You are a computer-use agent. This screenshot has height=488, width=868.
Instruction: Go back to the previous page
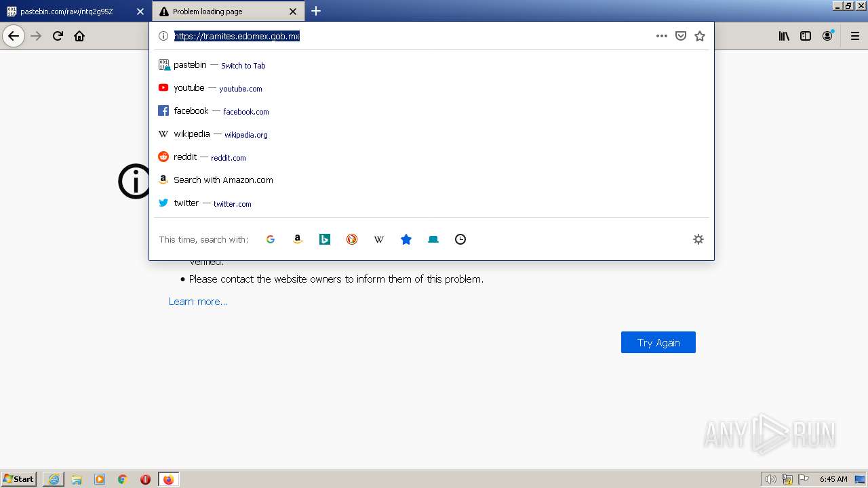pos(14,36)
